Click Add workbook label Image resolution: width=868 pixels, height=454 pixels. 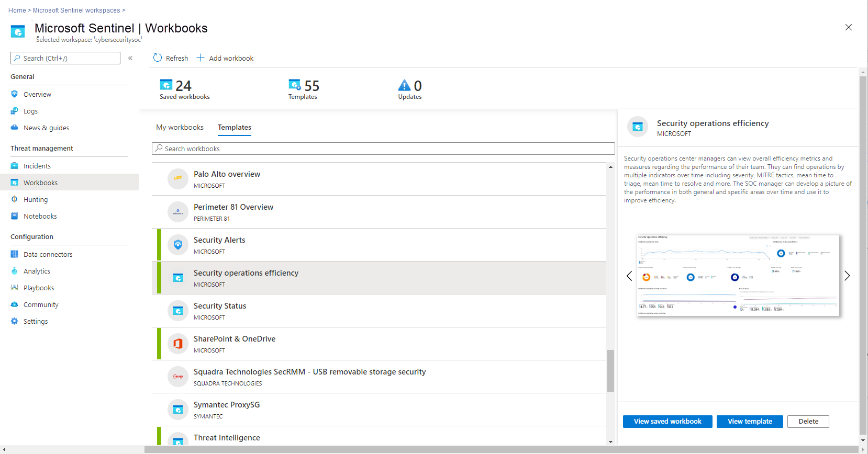tap(231, 58)
